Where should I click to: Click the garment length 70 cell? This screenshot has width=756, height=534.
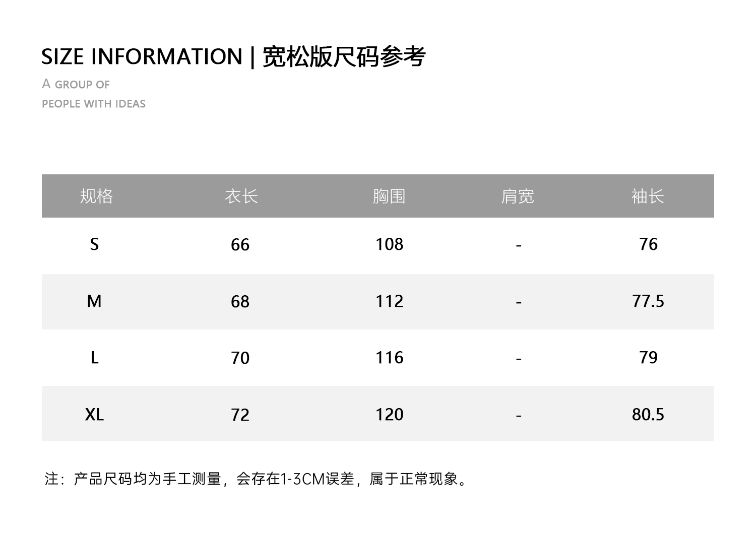pyautogui.click(x=240, y=358)
